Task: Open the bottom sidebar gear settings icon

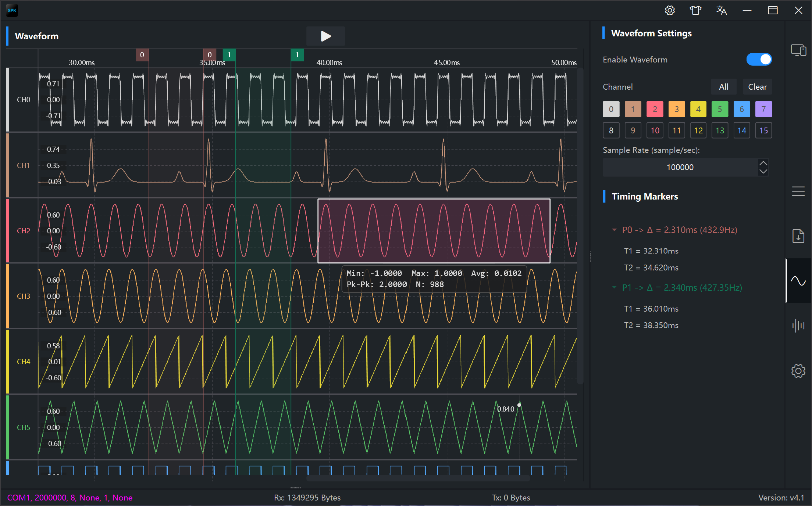Action: [798, 371]
